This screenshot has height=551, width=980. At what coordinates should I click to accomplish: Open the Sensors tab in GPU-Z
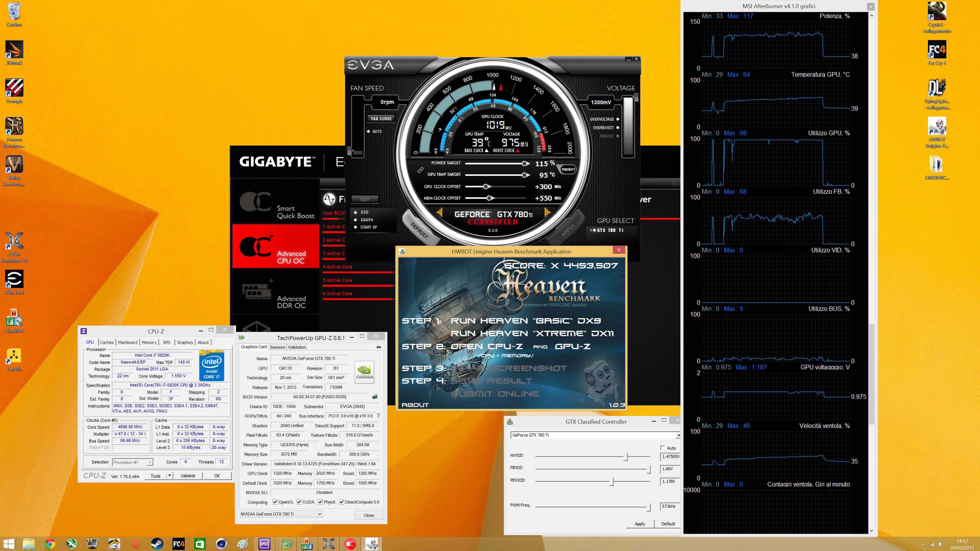point(277,347)
